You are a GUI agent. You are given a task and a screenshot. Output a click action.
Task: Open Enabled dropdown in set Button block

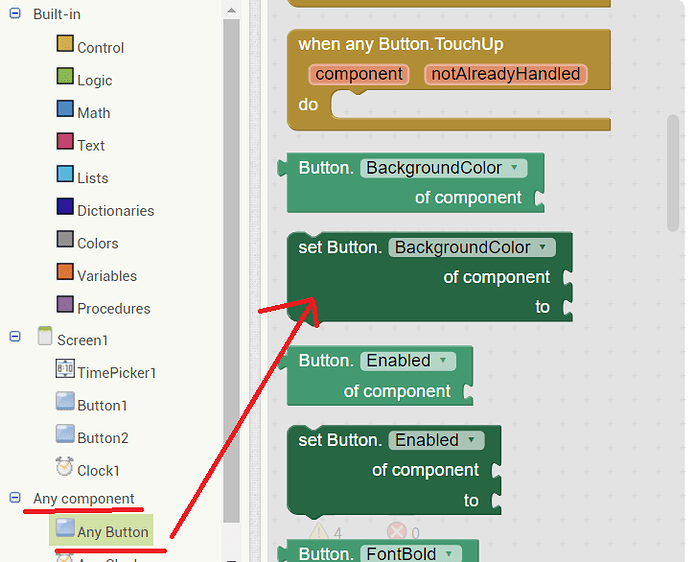tap(436, 440)
